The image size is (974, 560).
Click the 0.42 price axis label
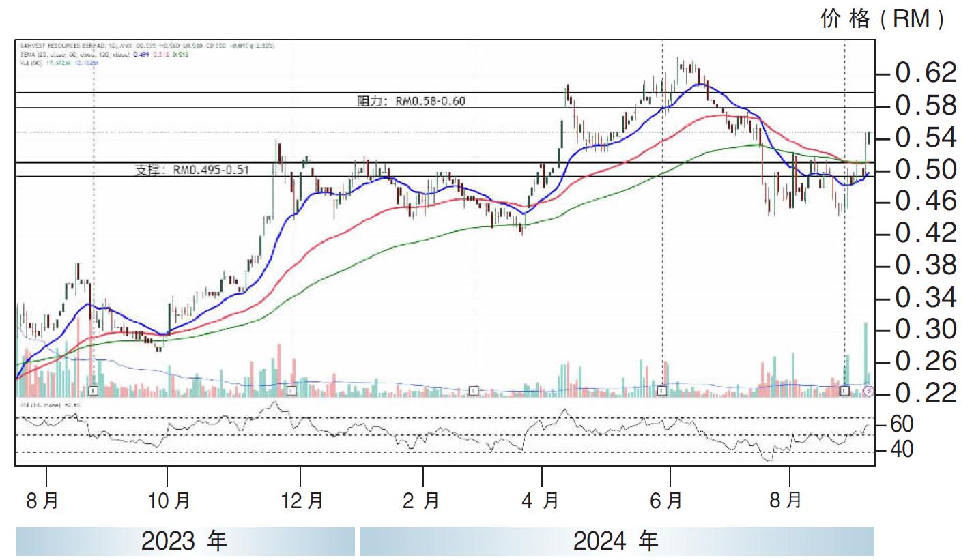pyautogui.click(x=925, y=233)
